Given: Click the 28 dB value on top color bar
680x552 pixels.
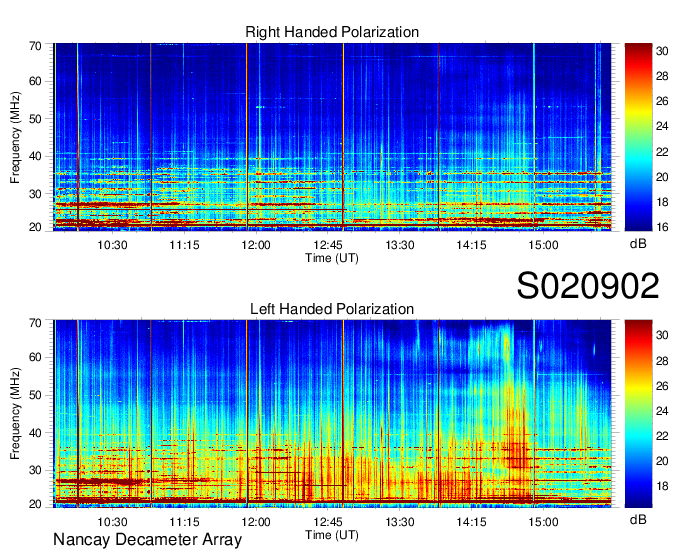Looking at the screenshot, I should [662, 76].
